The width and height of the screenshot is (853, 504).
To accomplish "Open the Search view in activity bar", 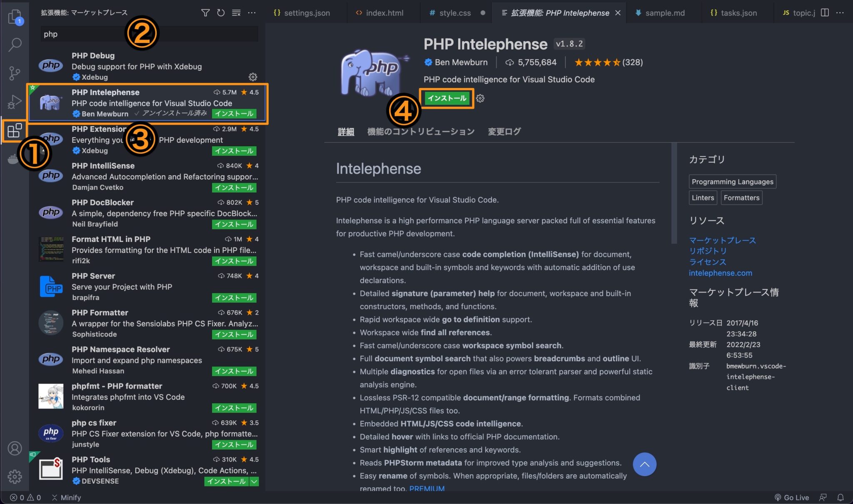I will [15, 45].
